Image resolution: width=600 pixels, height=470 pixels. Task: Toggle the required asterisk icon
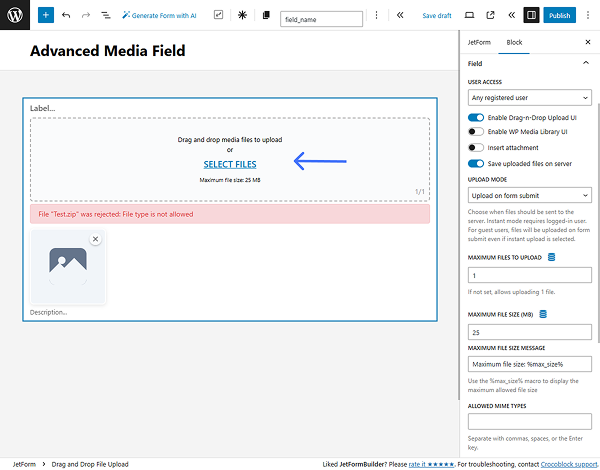(x=242, y=15)
